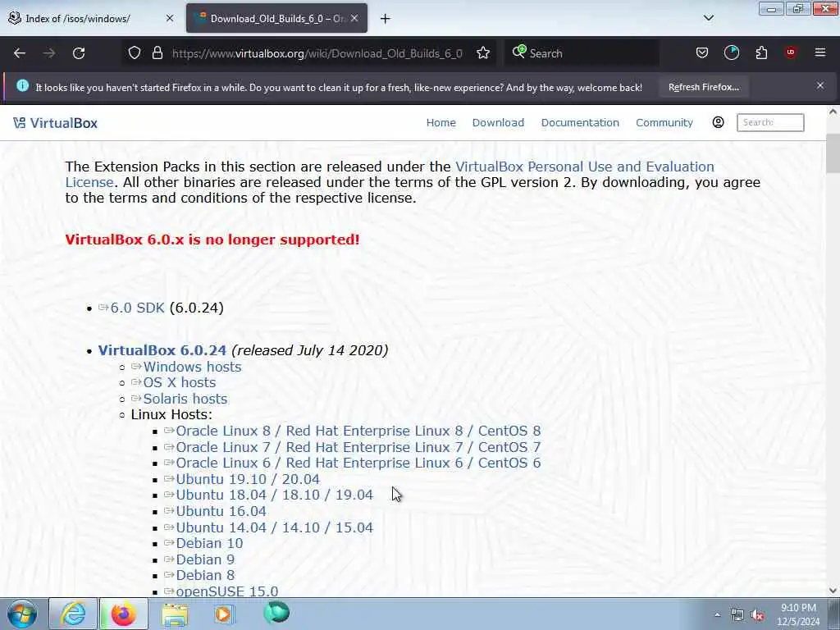
Task: Reload the page with the refresh icon
Action: (x=79, y=53)
